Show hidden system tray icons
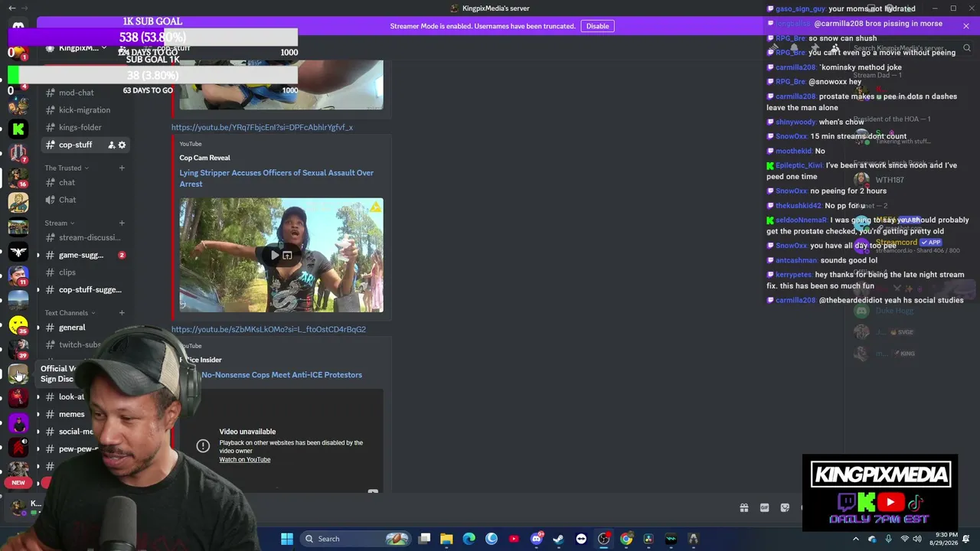 tap(856, 539)
